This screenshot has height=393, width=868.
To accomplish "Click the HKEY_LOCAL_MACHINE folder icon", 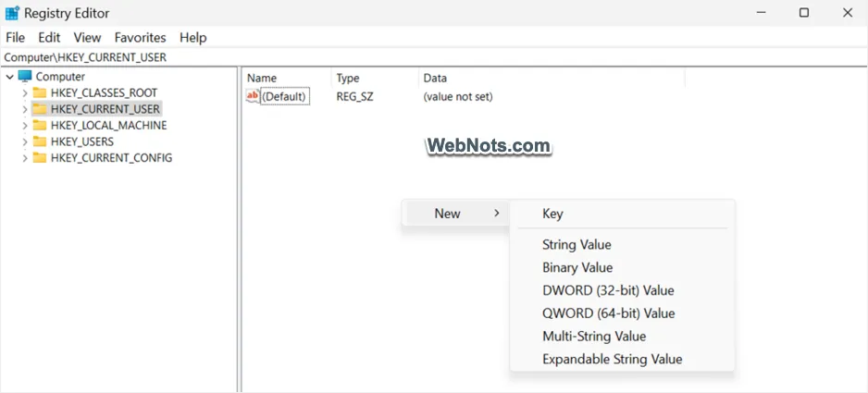I will point(39,125).
